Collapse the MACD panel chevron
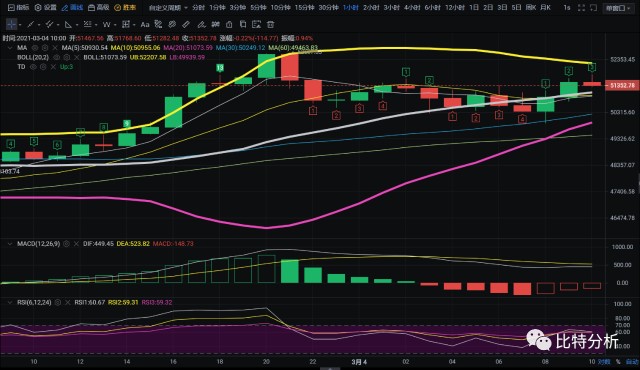The image size is (640, 370). (x=10, y=244)
